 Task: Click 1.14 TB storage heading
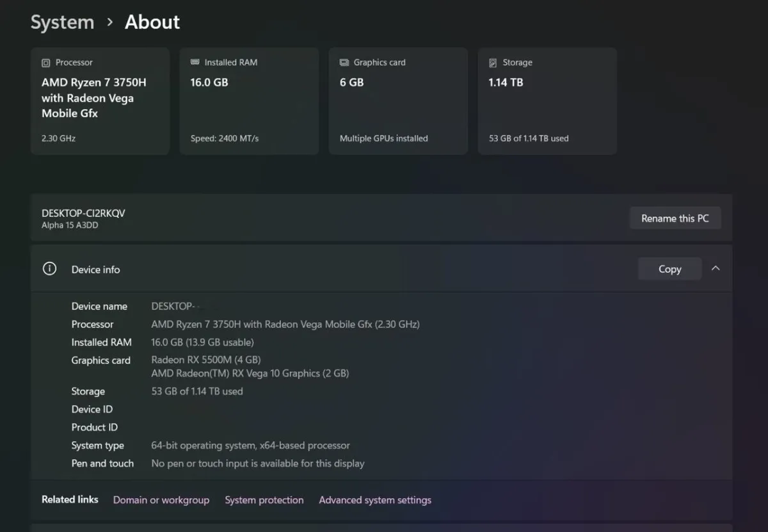[x=506, y=83]
